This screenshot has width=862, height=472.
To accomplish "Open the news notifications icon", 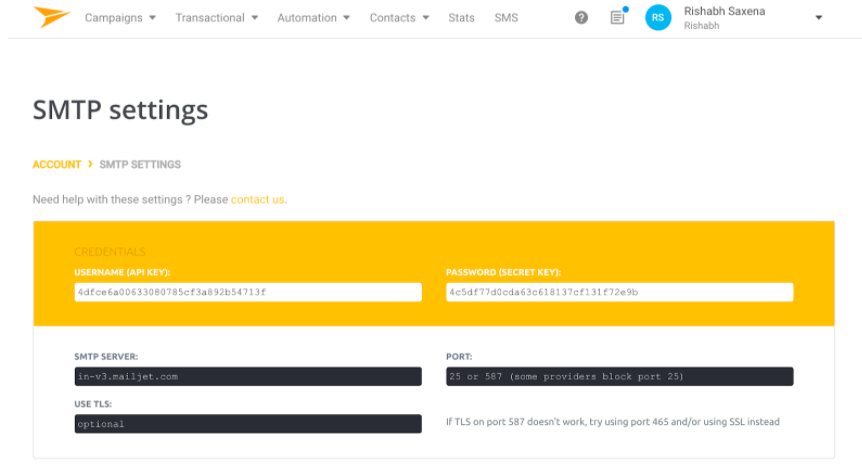I will [617, 18].
